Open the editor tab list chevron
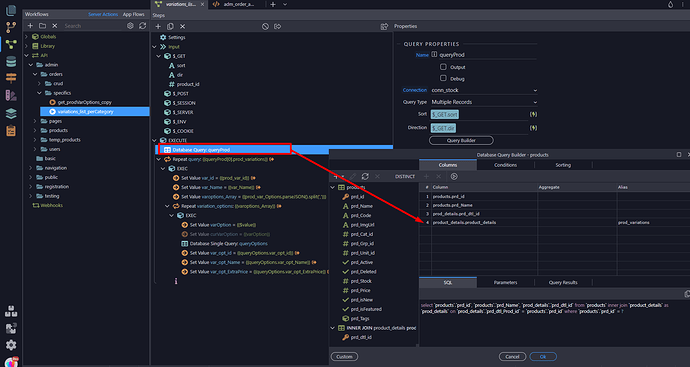This screenshot has width=690, height=367. tap(285, 4)
